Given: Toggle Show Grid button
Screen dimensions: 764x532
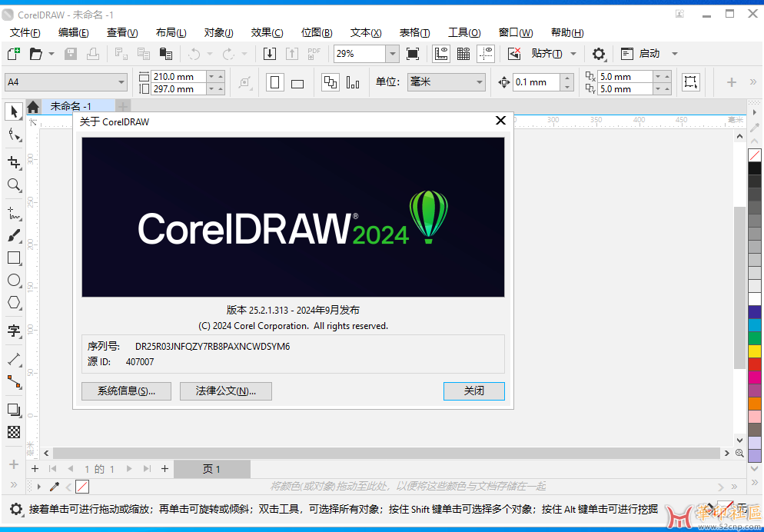Looking at the screenshot, I should [x=463, y=54].
